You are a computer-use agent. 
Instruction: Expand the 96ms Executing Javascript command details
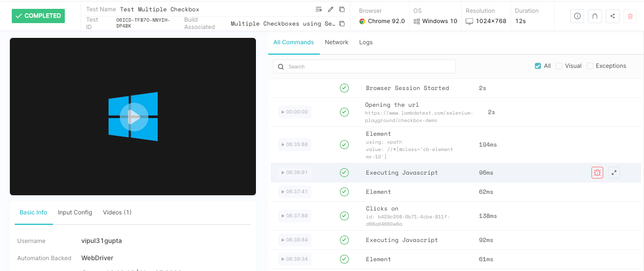pos(614,173)
